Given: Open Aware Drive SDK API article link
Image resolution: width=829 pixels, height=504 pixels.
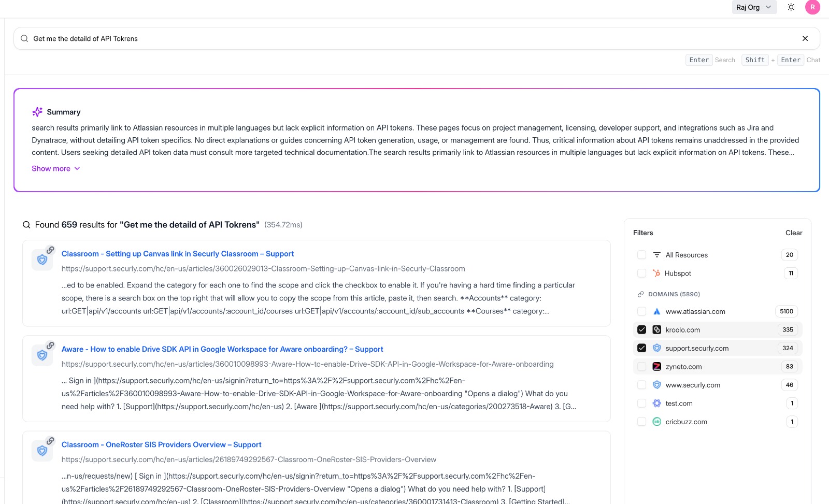Looking at the screenshot, I should (x=222, y=349).
